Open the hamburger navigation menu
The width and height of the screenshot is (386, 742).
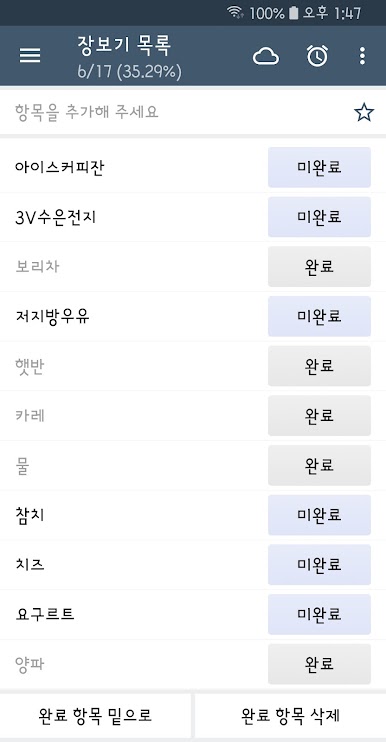pos(30,56)
